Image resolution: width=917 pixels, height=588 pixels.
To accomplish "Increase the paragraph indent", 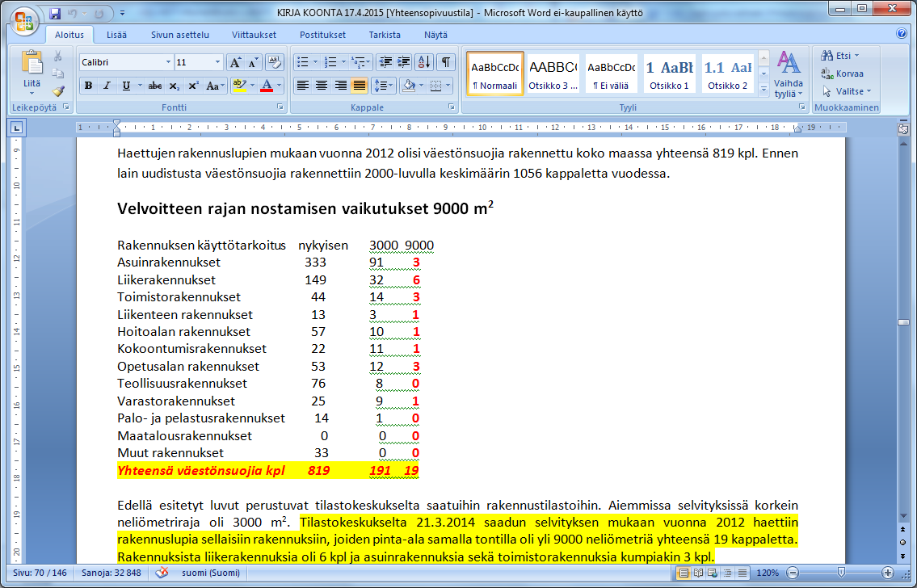I will (x=403, y=62).
